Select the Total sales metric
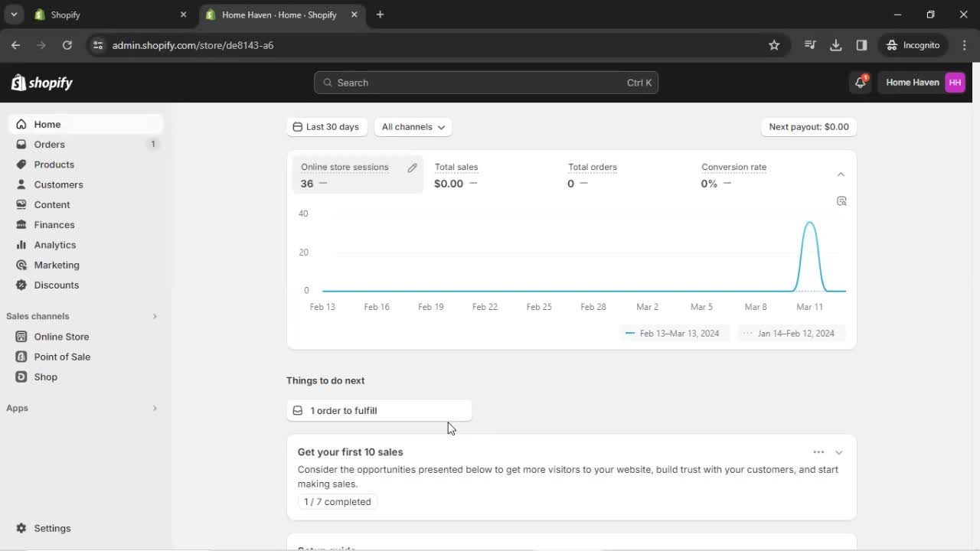The image size is (980, 551). [491, 174]
